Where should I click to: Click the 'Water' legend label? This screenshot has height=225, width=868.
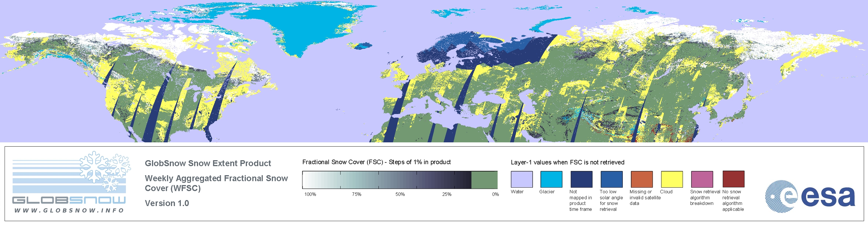point(517,192)
